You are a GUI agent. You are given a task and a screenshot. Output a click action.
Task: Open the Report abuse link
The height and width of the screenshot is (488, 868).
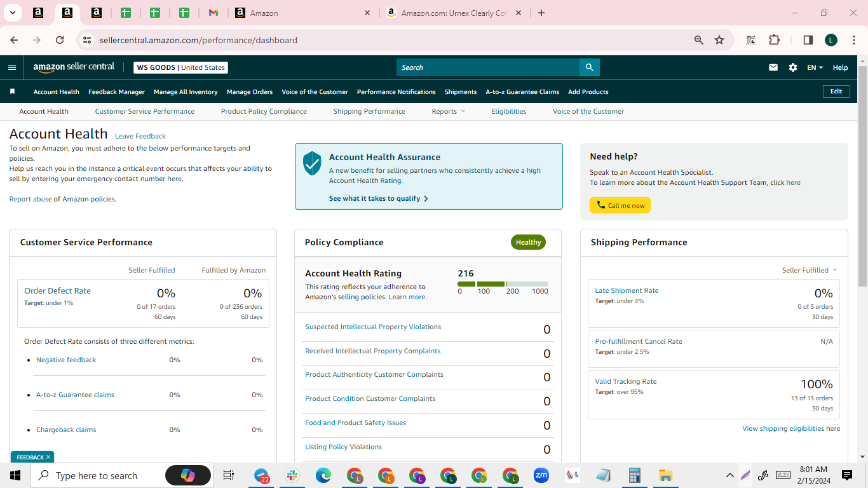(31, 199)
